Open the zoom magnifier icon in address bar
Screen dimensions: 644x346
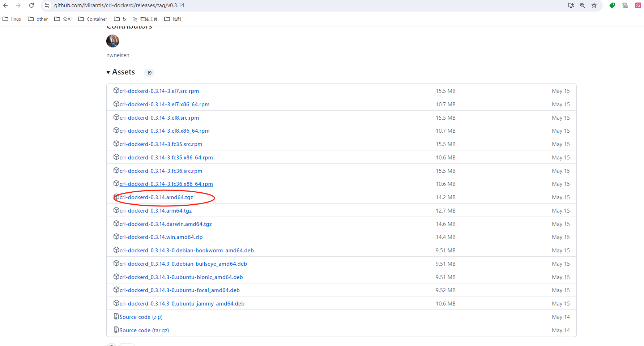pos(583,5)
